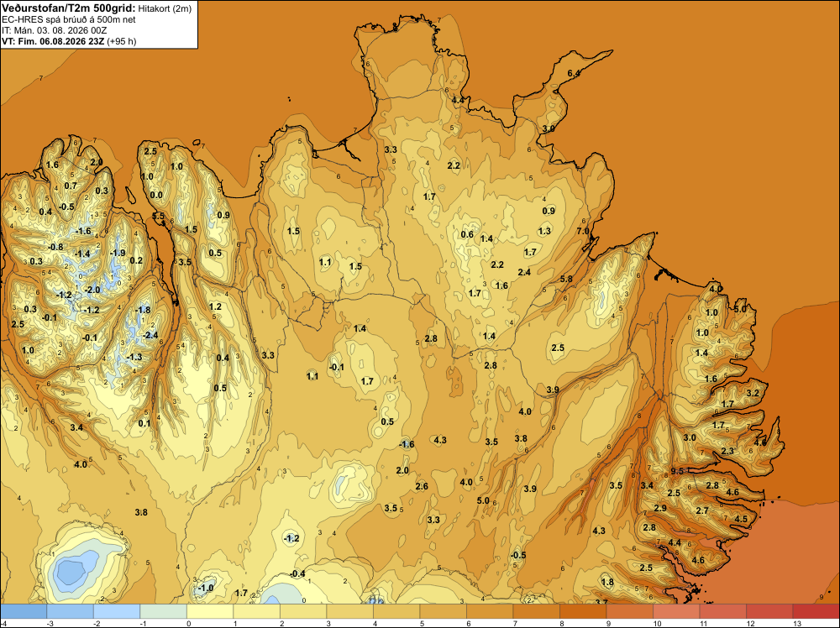Click the temperature value '-2.4'

(x=151, y=335)
